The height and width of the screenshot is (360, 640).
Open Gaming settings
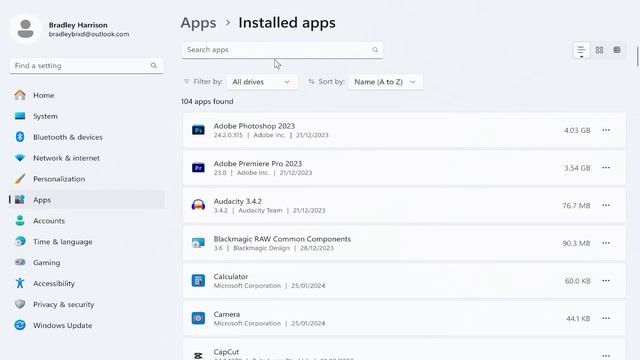[87, 262]
